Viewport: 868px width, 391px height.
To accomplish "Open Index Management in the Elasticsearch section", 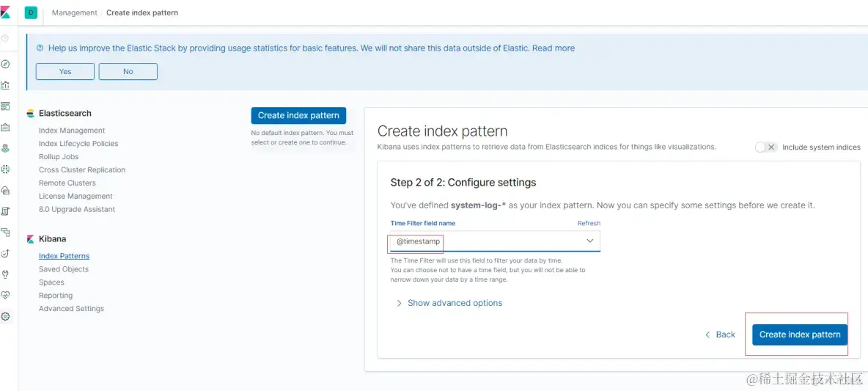I will click(71, 130).
